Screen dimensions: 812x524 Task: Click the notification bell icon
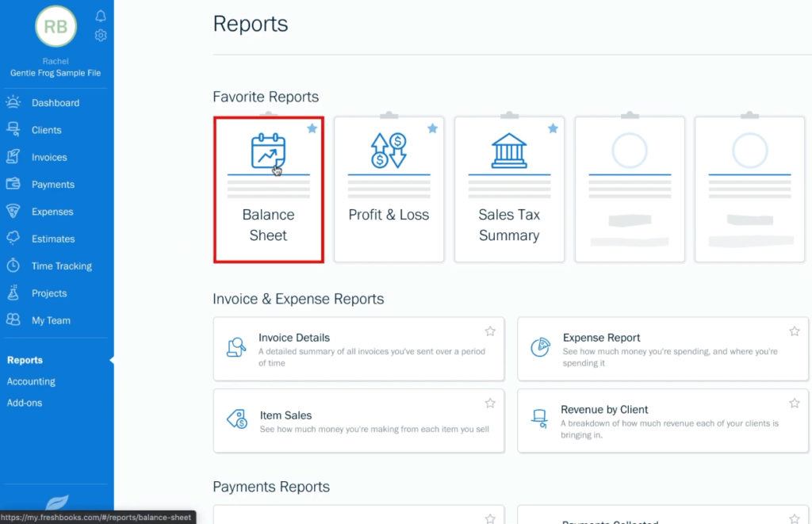(100, 15)
